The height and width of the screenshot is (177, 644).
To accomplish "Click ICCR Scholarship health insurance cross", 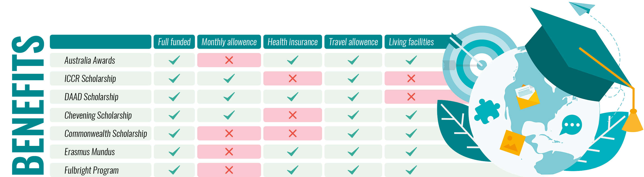I will pyautogui.click(x=292, y=79).
